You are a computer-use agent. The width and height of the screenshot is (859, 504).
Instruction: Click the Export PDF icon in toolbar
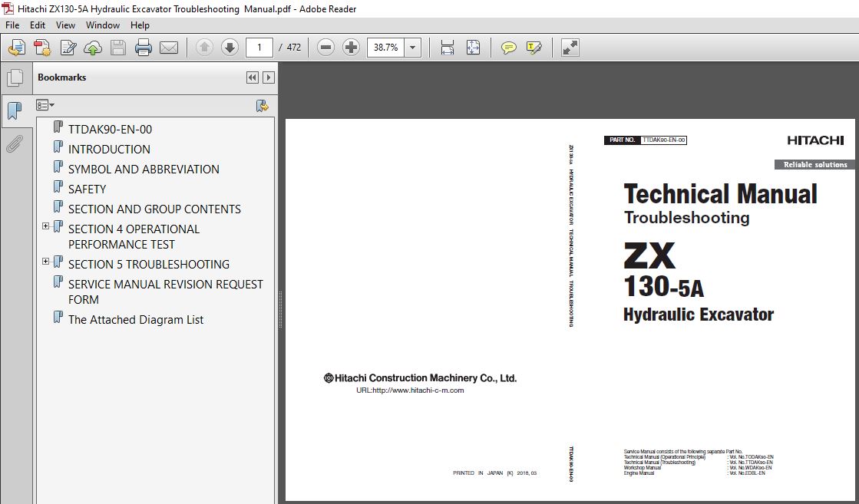pyautogui.click(x=42, y=48)
